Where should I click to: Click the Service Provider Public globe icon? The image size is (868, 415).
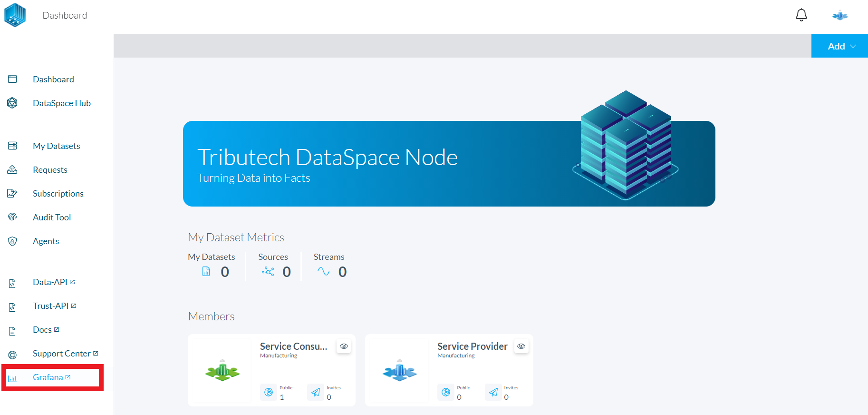click(446, 392)
